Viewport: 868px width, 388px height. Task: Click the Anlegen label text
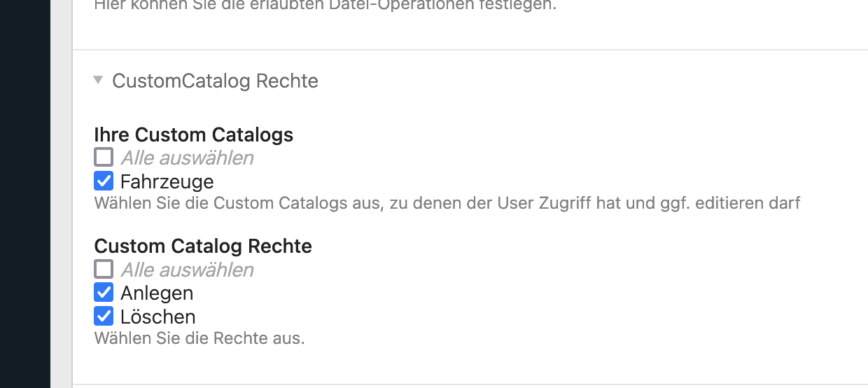click(157, 293)
